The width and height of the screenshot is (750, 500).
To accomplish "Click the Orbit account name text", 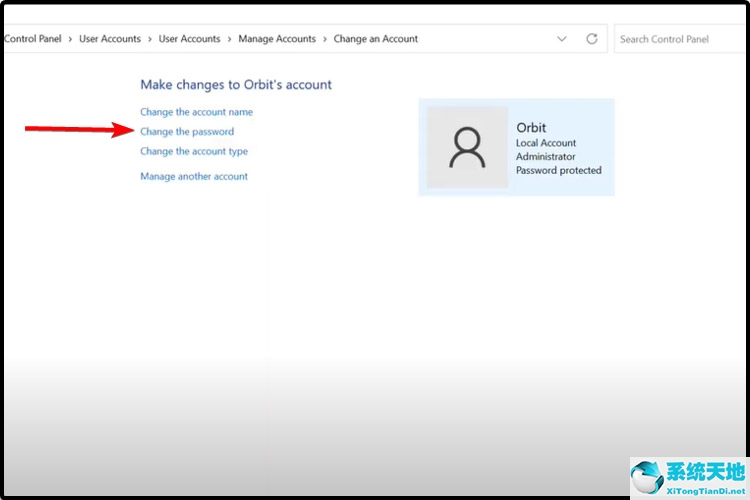I will coord(531,128).
